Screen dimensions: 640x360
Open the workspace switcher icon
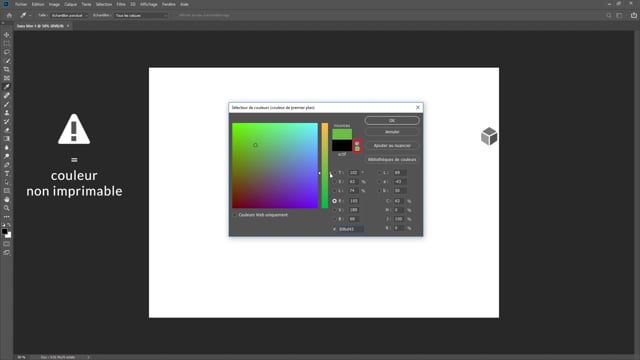tap(620, 16)
